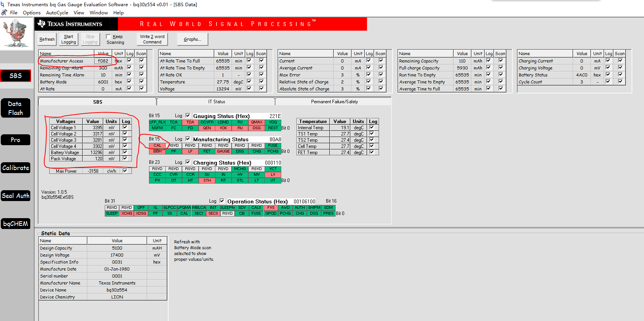Toggle the Gauging Status Log checkbox
Image resolution: width=644 pixels, height=321 pixels.
[188, 116]
